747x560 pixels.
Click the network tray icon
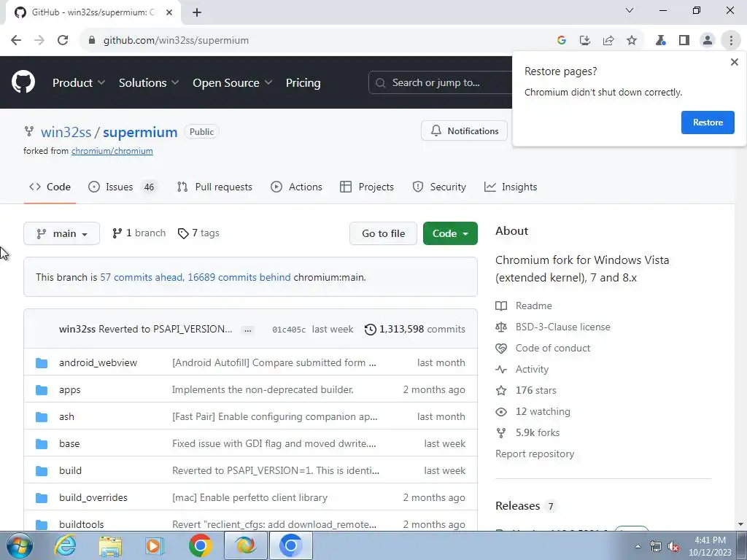(x=656, y=547)
